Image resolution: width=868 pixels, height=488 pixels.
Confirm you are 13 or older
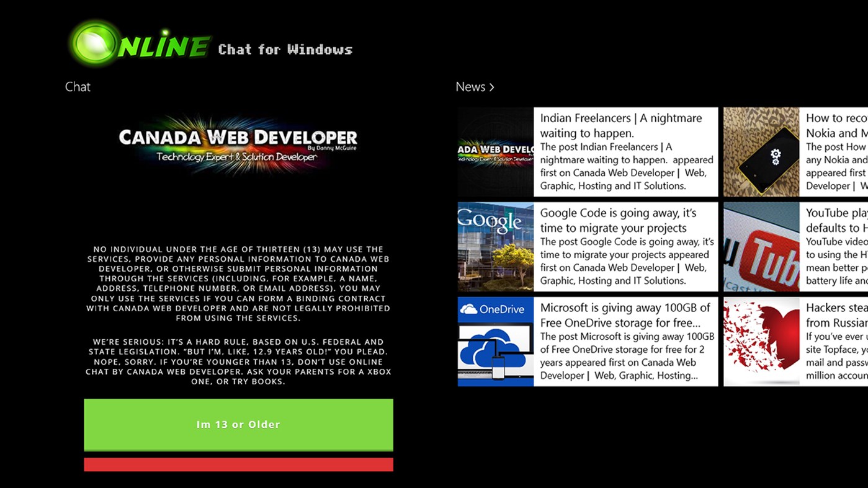[238, 424]
